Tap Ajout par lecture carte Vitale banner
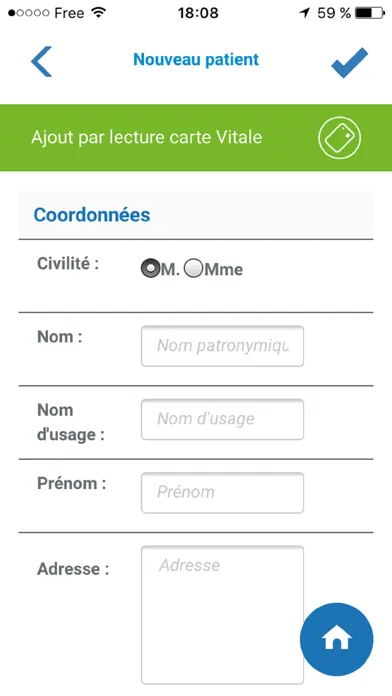 click(196, 138)
